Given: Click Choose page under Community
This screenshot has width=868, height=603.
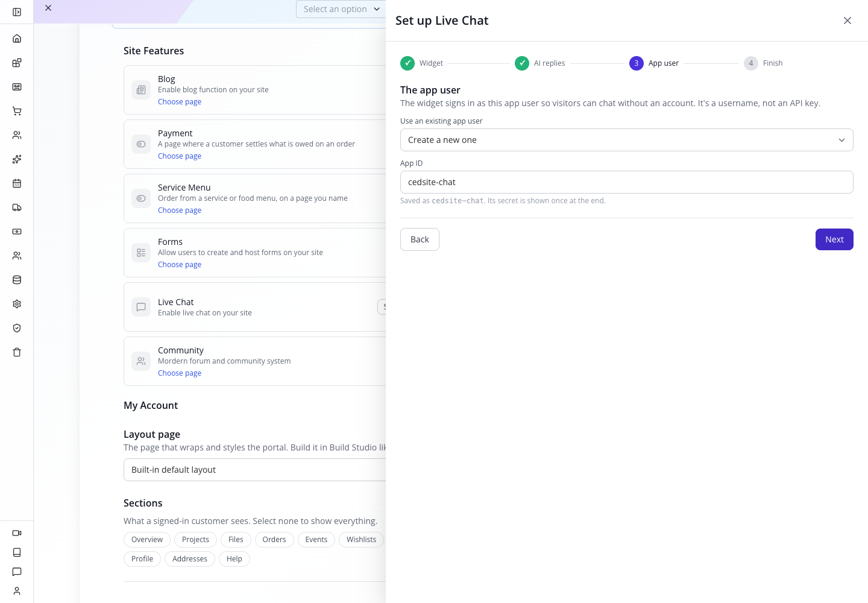Looking at the screenshot, I should point(180,373).
